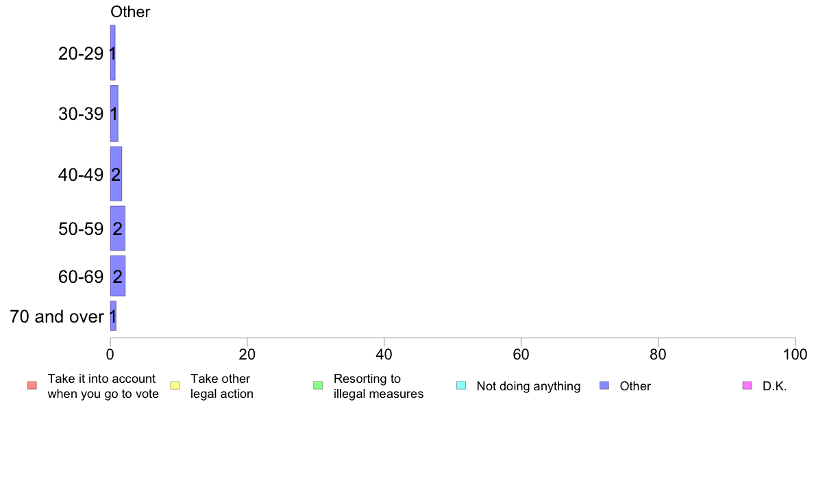814x504 pixels.
Task: Click the yellow 'Take other legal action' swatch
Action: point(175,386)
